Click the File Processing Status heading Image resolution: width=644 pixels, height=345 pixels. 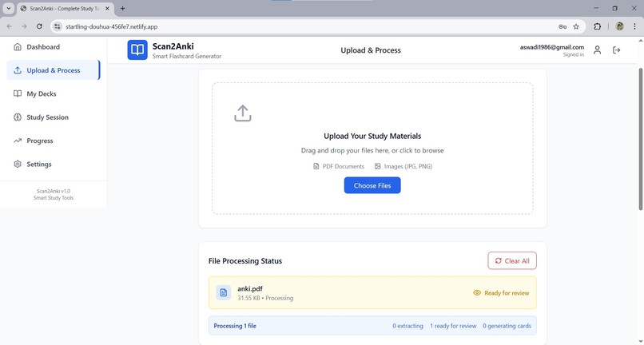(x=245, y=261)
